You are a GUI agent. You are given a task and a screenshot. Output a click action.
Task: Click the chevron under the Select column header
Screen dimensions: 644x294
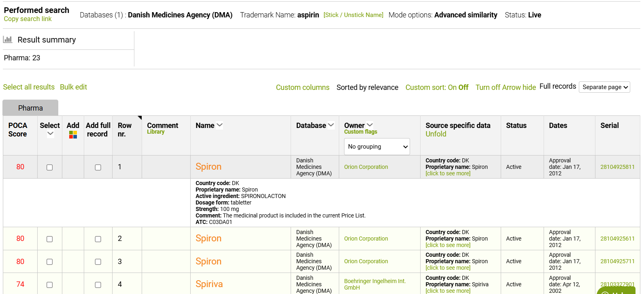tap(50, 134)
